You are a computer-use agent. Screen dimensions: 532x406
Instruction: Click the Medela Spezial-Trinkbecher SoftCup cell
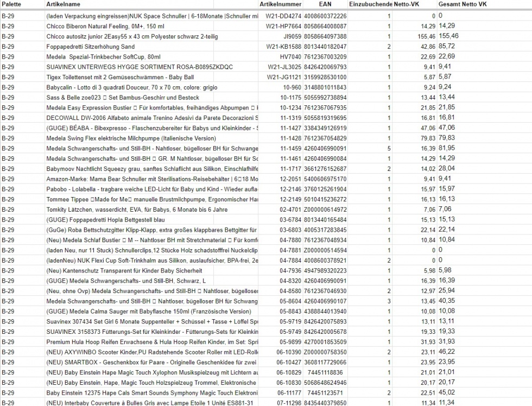[104, 56]
